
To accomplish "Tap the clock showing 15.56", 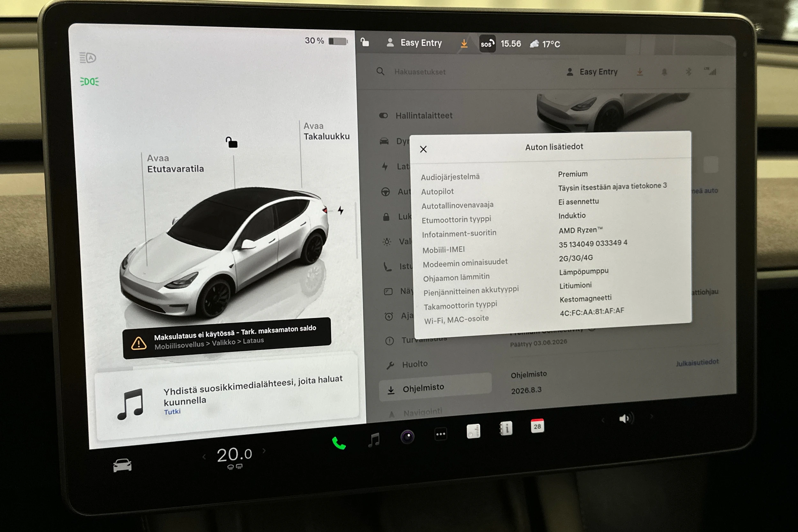I will [511, 44].
